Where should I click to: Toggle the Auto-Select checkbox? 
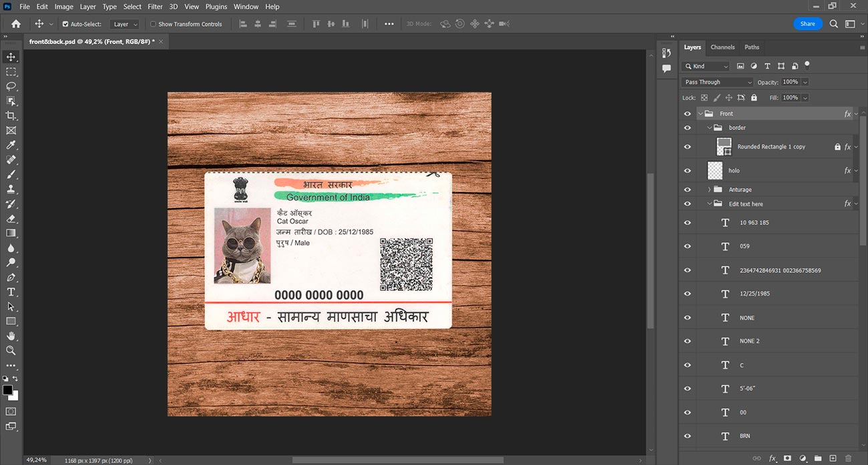(x=65, y=24)
